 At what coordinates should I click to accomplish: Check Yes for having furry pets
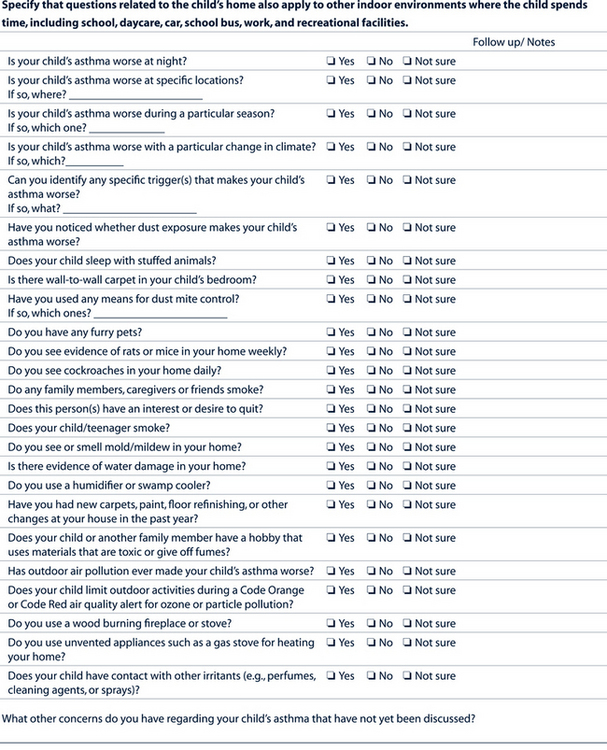331,332
